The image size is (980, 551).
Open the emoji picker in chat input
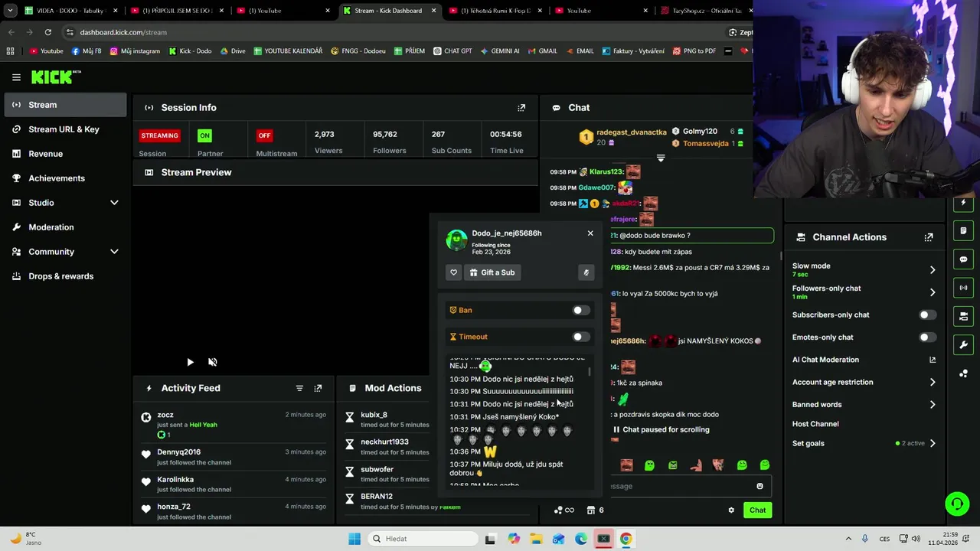[x=759, y=486]
